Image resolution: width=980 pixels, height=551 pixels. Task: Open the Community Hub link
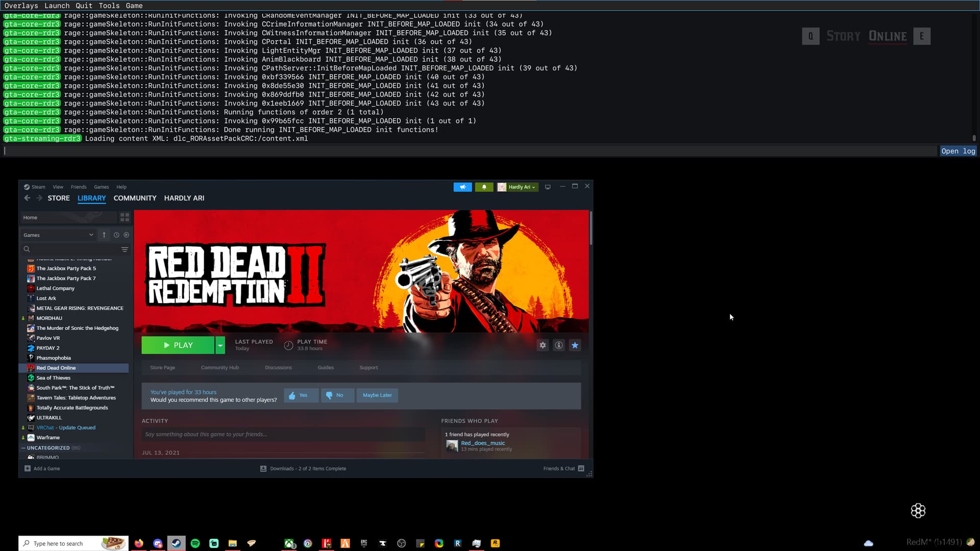[x=220, y=367]
